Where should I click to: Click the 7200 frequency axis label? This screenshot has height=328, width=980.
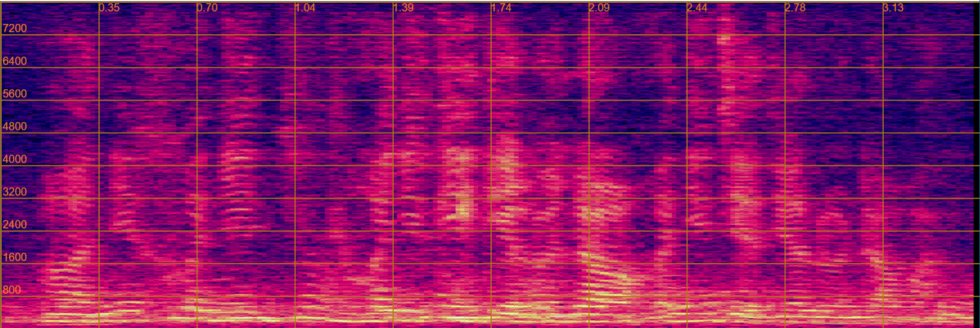pos(15,28)
